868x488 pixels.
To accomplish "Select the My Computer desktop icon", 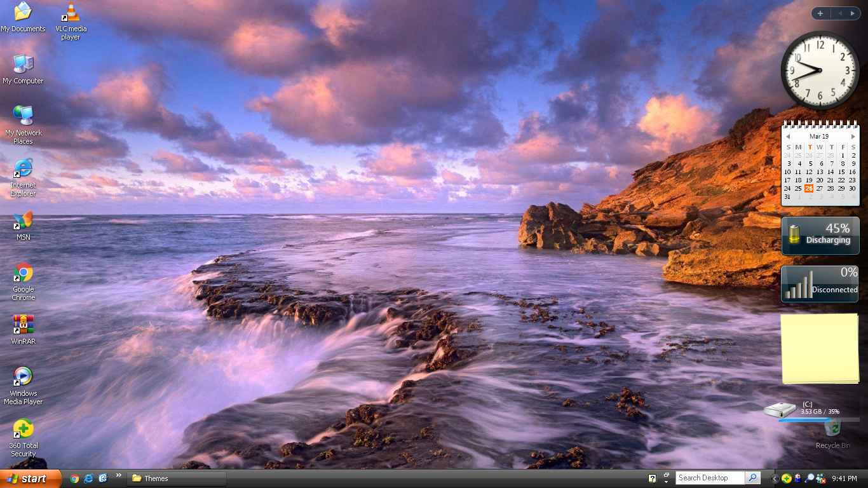I will (23, 69).
